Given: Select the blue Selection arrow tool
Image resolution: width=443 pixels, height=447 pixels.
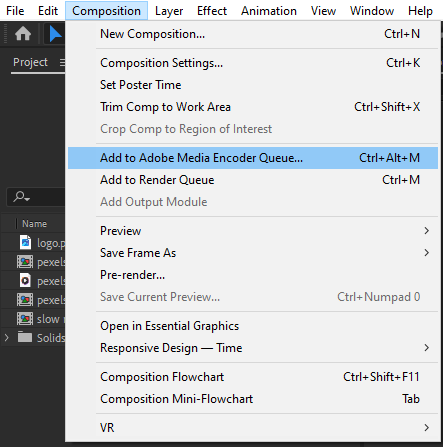Looking at the screenshot, I should tap(55, 34).
